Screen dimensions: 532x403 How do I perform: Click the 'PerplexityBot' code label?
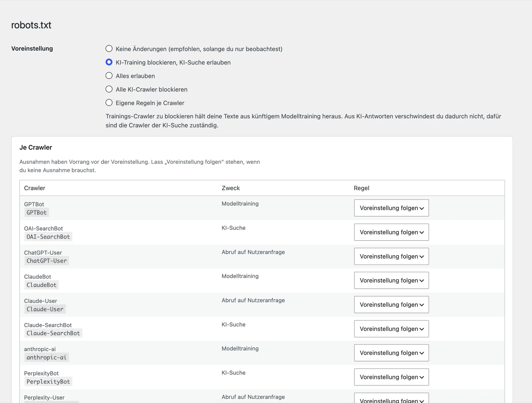pyautogui.click(x=48, y=382)
